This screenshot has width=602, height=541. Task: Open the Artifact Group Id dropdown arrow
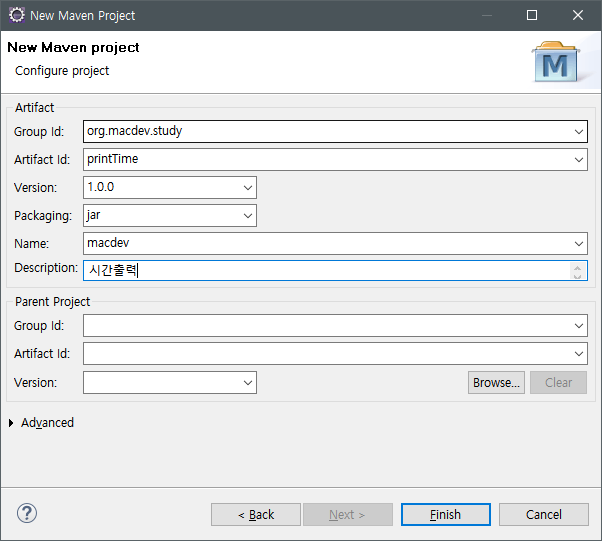point(579,132)
